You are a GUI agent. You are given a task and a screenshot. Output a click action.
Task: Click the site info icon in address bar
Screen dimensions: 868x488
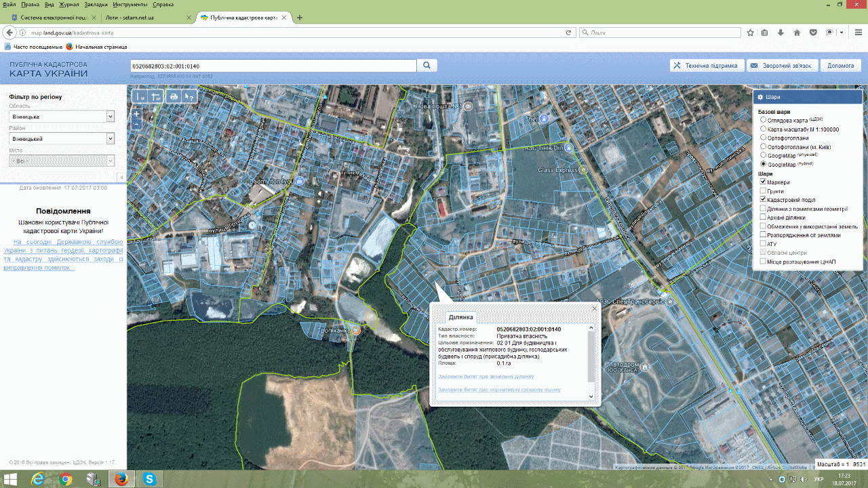[x=22, y=33]
